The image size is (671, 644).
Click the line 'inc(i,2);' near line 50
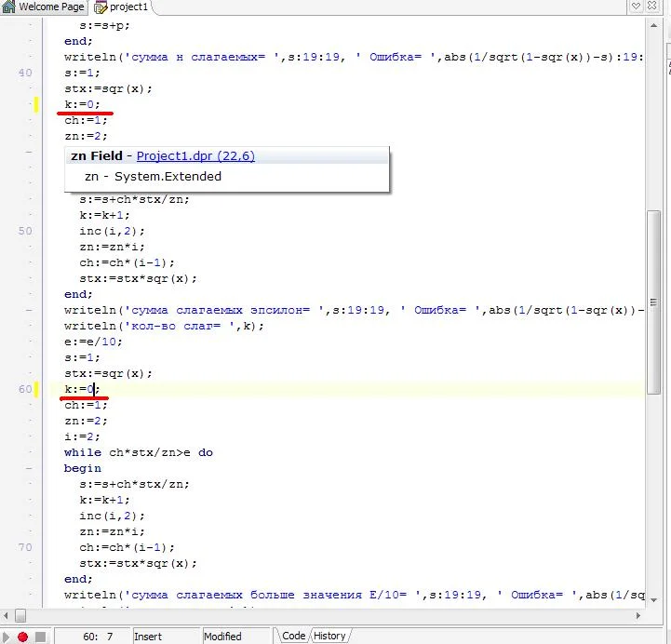[x=112, y=231]
